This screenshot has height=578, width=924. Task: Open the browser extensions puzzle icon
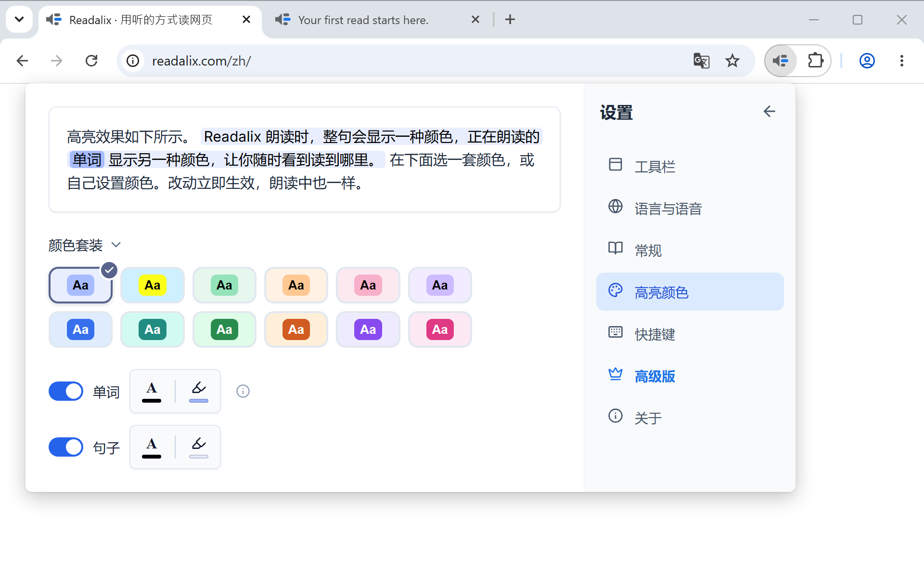click(816, 61)
